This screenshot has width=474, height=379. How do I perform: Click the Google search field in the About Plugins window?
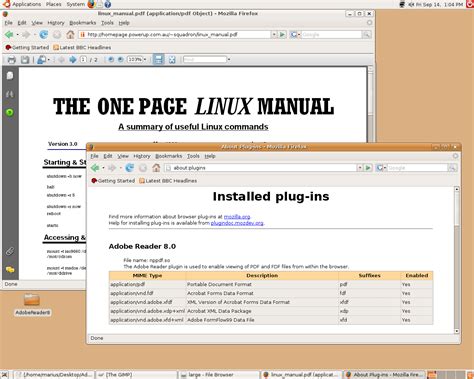click(417, 168)
